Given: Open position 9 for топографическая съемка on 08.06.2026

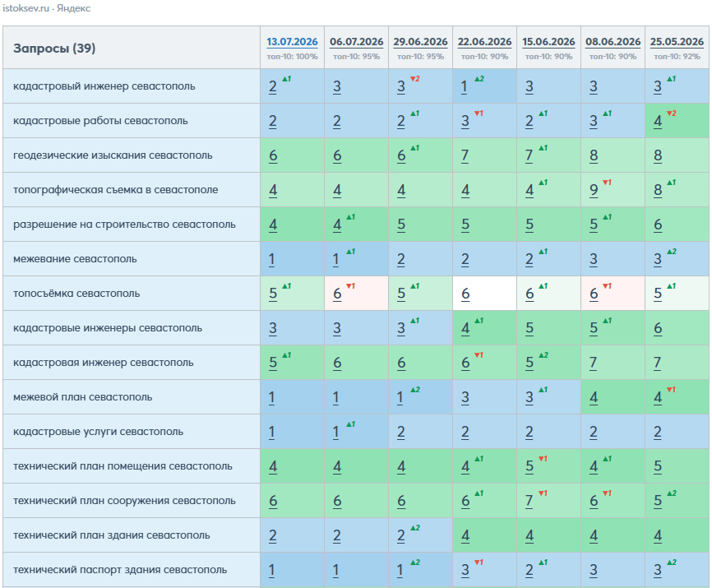Looking at the screenshot, I should coord(594,190).
